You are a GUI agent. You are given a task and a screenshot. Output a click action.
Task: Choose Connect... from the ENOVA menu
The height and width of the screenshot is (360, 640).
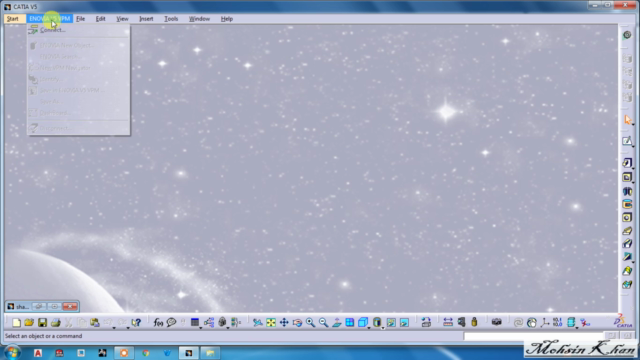(x=78, y=30)
